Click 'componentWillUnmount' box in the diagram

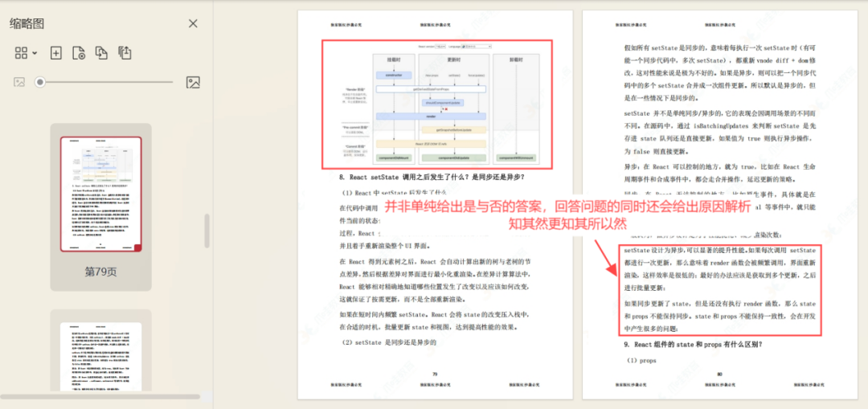tap(515, 157)
